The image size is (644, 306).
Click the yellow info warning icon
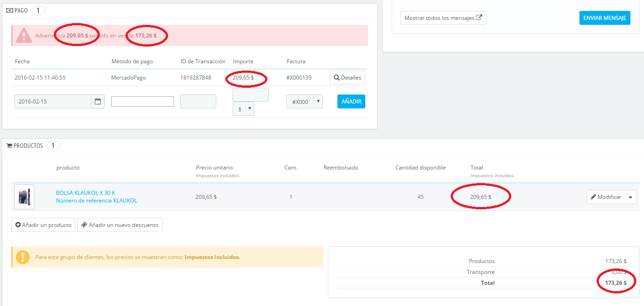(23, 257)
